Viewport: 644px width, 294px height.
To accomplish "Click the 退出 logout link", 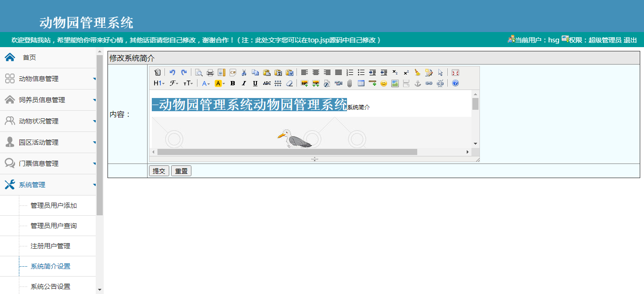I will pyautogui.click(x=630, y=40).
